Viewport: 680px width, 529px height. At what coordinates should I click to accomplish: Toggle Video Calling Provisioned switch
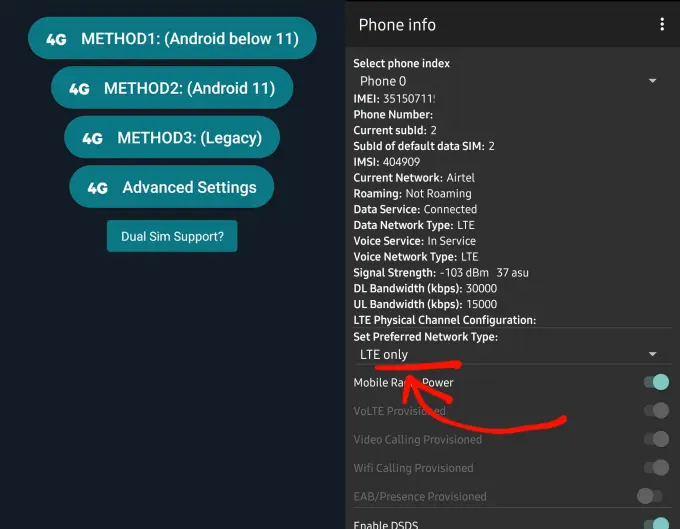656,439
